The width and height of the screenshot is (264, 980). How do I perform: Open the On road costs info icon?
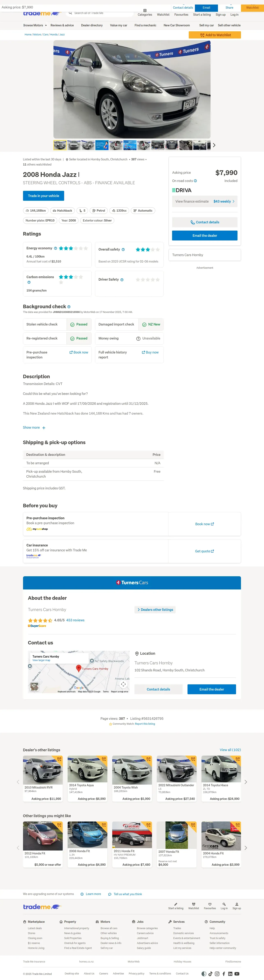[x=195, y=181]
